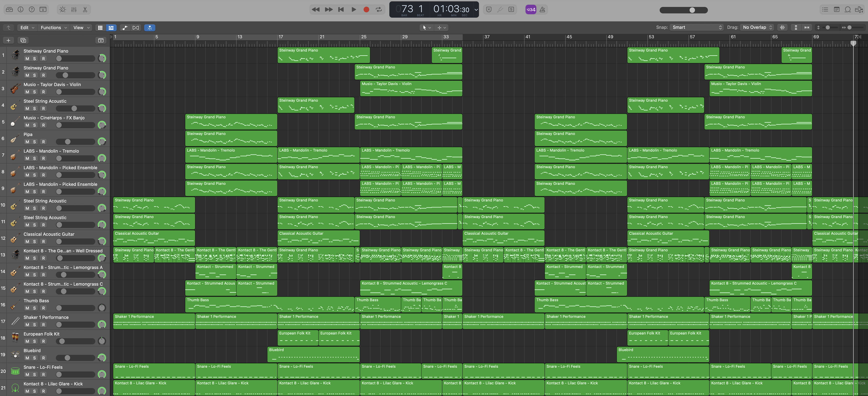Switch to tracks list view button
The image size is (868, 396).
111,28
